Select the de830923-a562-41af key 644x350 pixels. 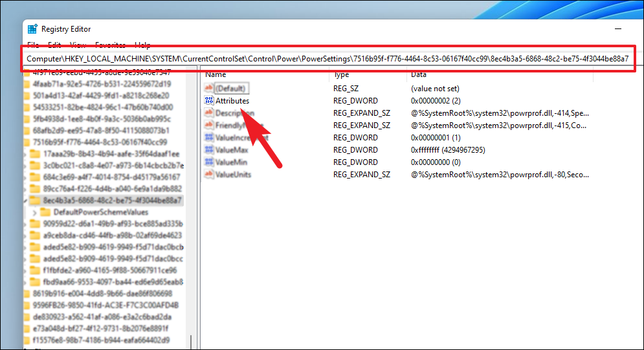pyautogui.click(x=102, y=317)
